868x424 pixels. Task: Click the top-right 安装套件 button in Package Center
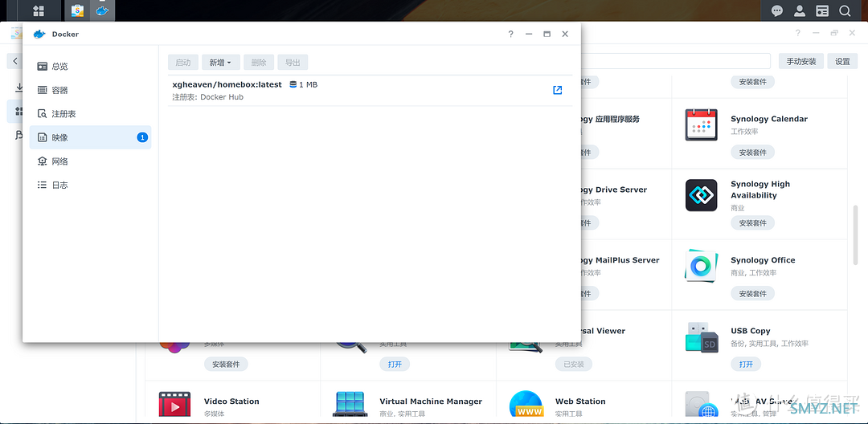pos(752,81)
